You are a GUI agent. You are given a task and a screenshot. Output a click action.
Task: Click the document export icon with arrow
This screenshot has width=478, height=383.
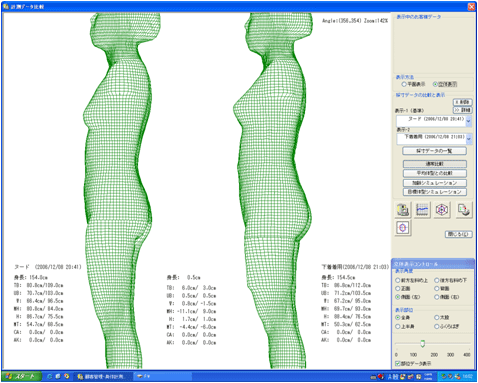pos(464,210)
